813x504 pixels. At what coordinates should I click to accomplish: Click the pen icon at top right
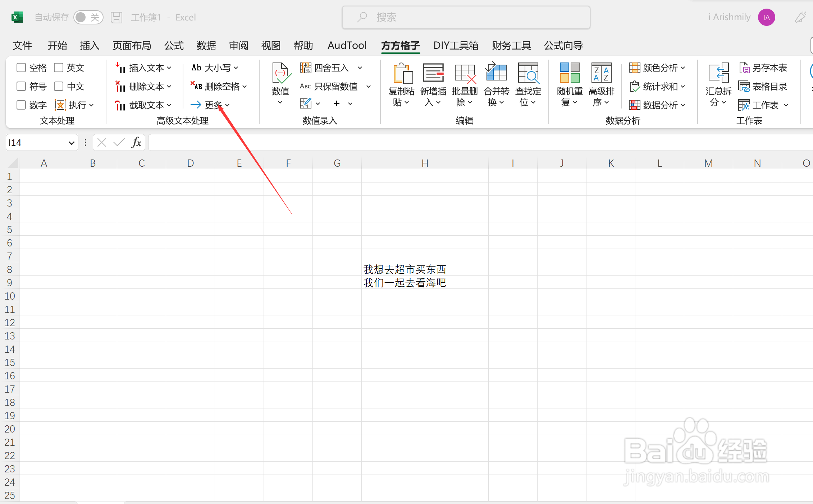tap(800, 17)
